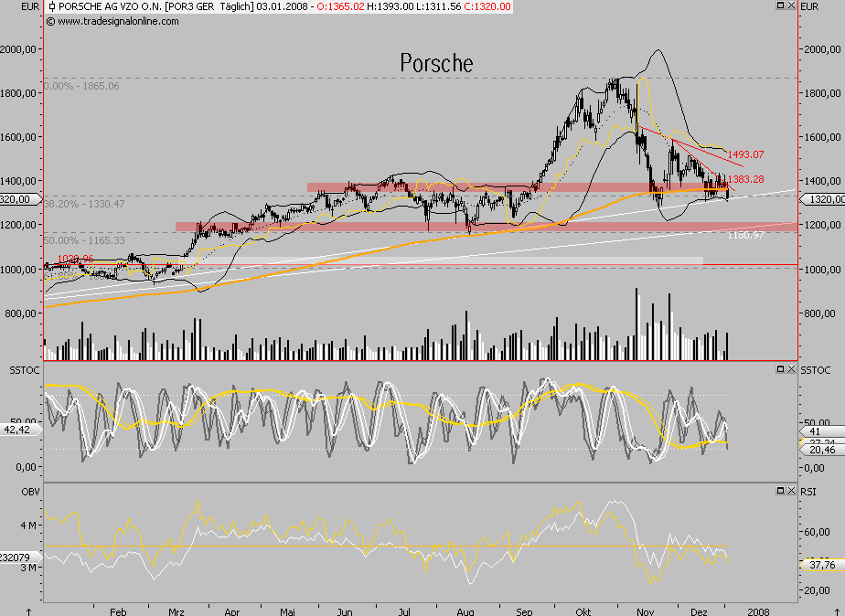This screenshot has width=845, height=616.
Task: Click the 800,00 tick on left price axis
Action: click(x=20, y=313)
